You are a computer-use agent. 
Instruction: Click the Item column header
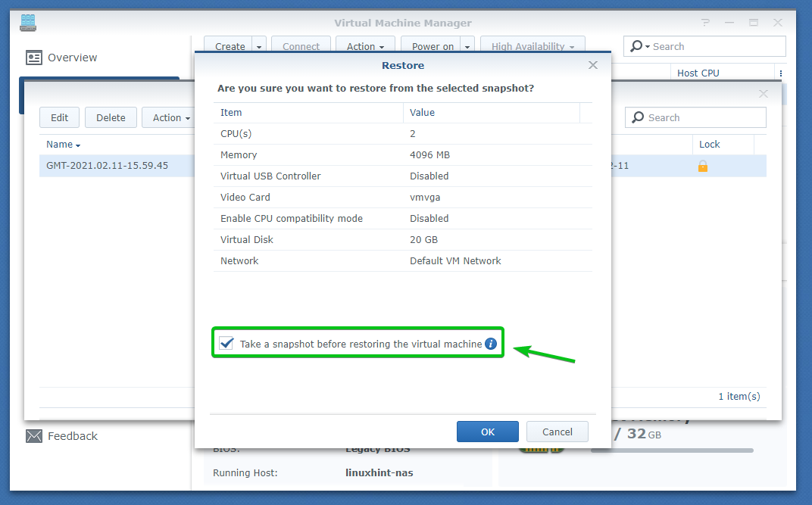(308, 112)
